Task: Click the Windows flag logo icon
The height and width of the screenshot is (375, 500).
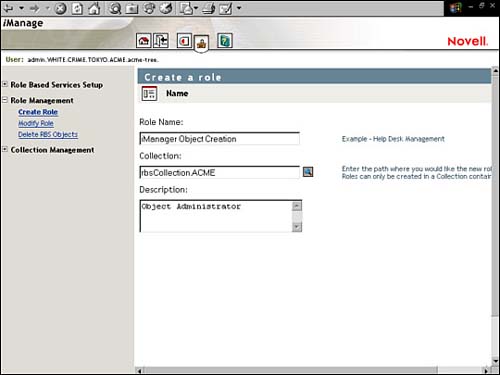Action: 456,8
